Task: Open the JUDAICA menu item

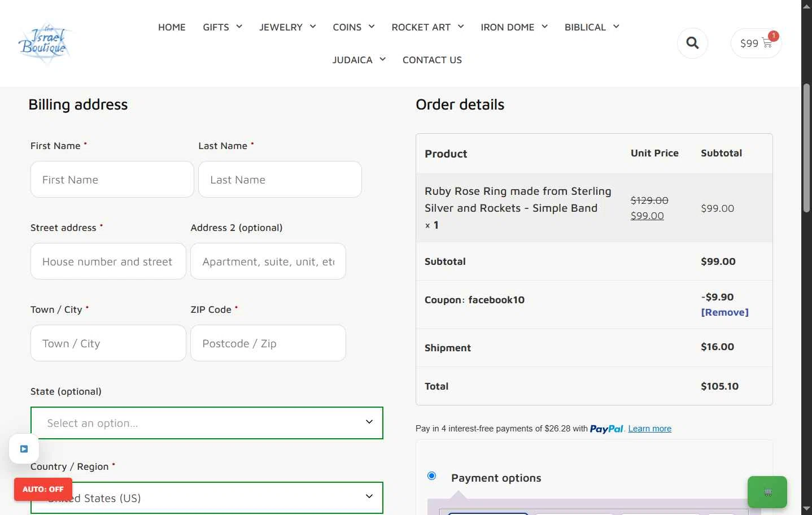Action: 352,60
